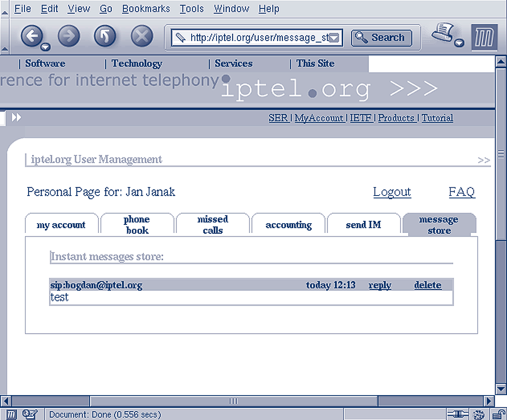Click the delete link for bogdan's message
This screenshot has height=420, width=507.
(427, 285)
